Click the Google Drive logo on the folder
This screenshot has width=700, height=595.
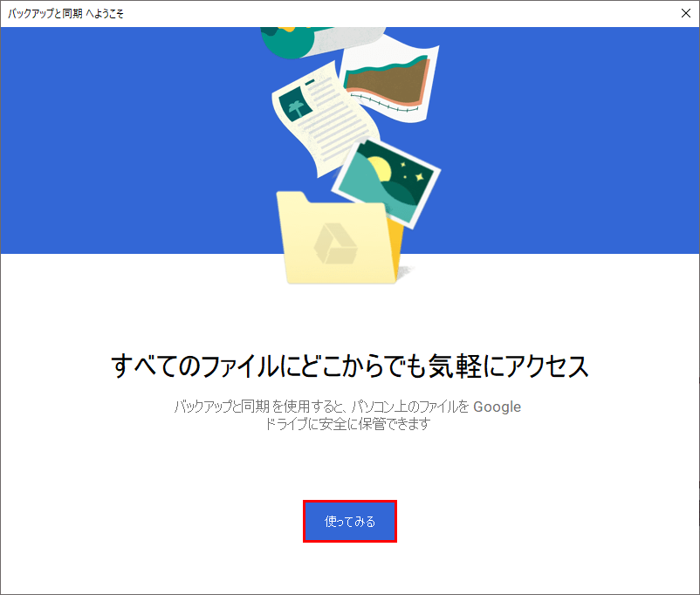[x=335, y=243]
